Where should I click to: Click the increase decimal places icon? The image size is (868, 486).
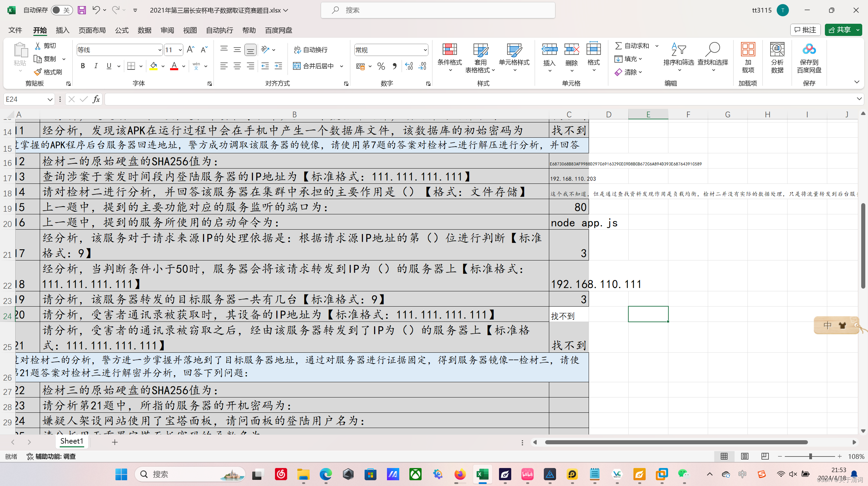(x=409, y=66)
